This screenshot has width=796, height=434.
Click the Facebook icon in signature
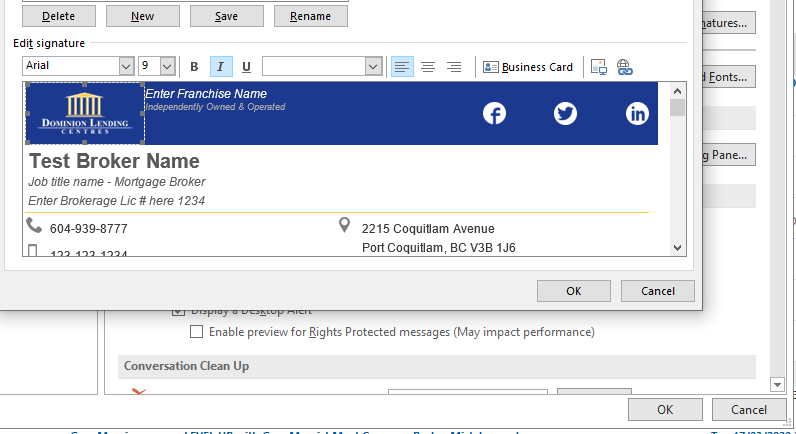pyautogui.click(x=494, y=113)
